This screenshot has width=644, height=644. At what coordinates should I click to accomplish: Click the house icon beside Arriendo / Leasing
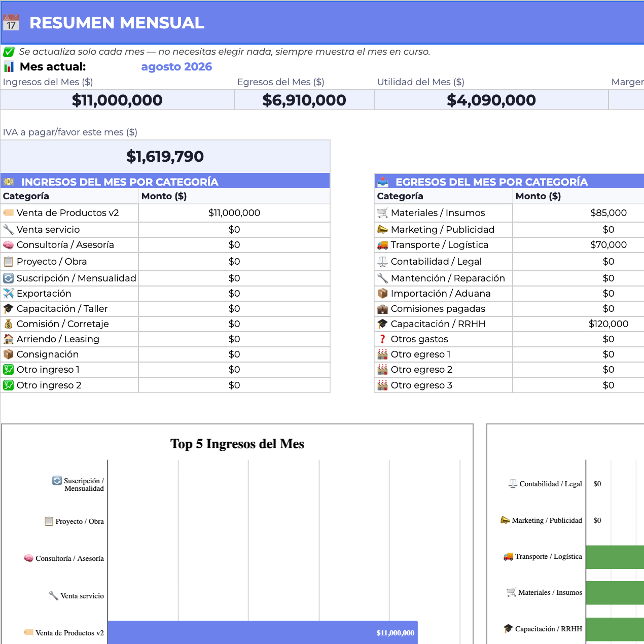(x=8, y=339)
